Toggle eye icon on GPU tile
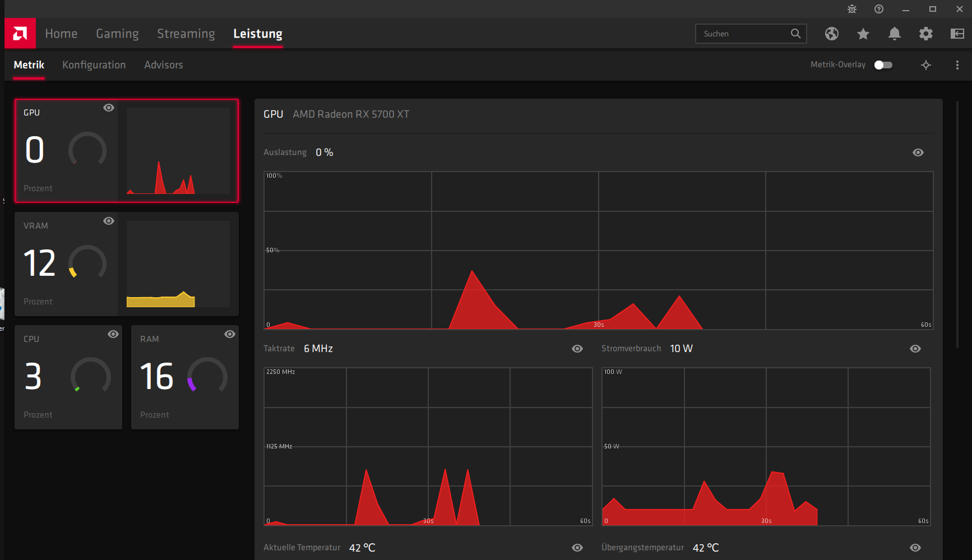 coord(109,108)
